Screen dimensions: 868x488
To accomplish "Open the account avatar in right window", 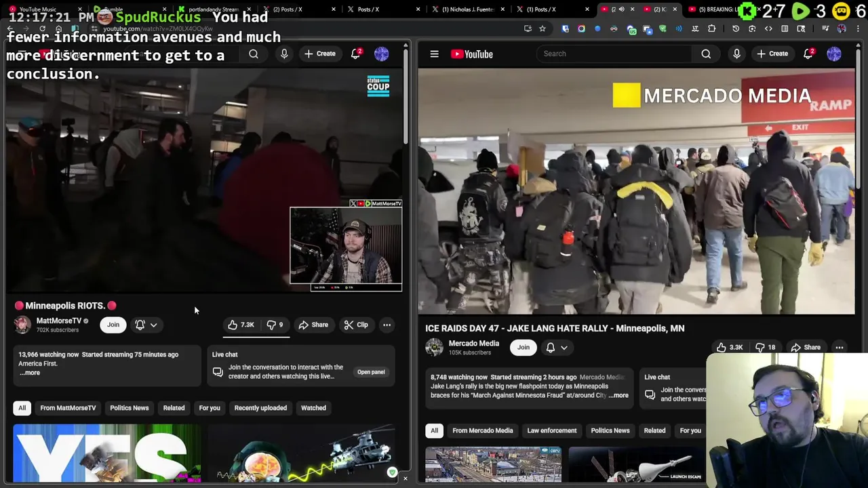I will tap(834, 54).
